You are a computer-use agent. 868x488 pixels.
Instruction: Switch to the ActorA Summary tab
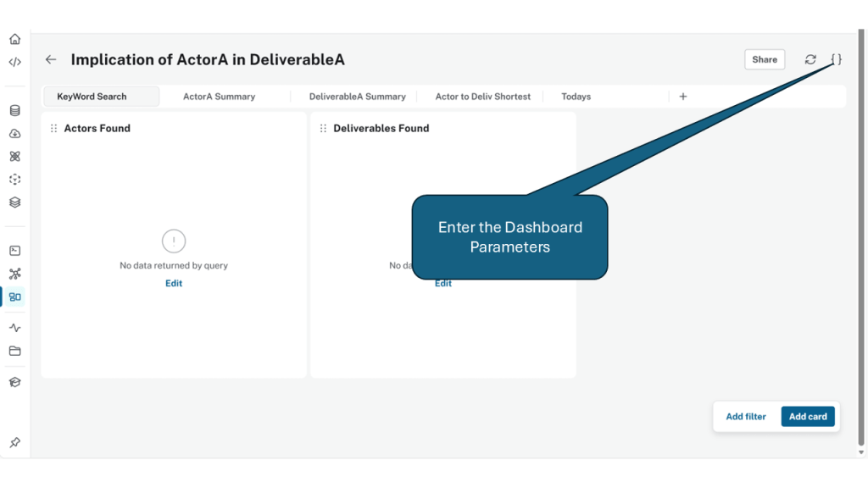tap(219, 97)
